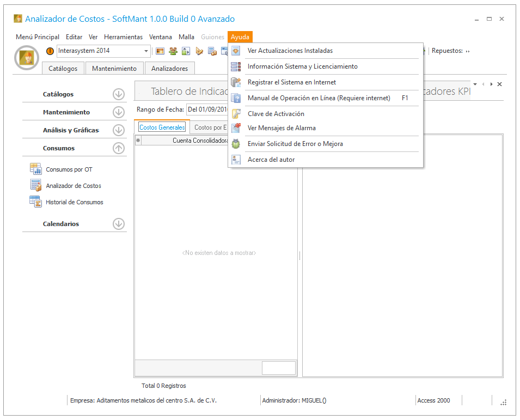The width and height of the screenshot is (520, 420).
Task: Click the users group toolbar icon
Action: [x=173, y=51]
